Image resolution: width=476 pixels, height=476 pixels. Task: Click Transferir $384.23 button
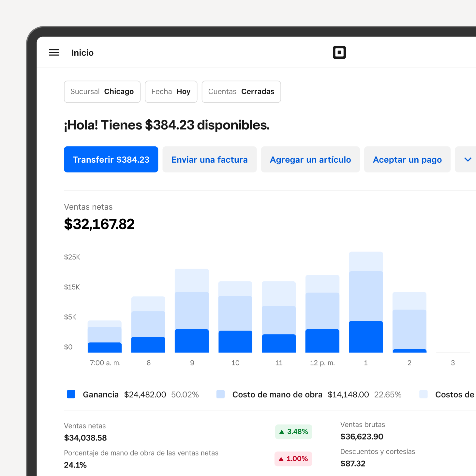[x=111, y=159]
